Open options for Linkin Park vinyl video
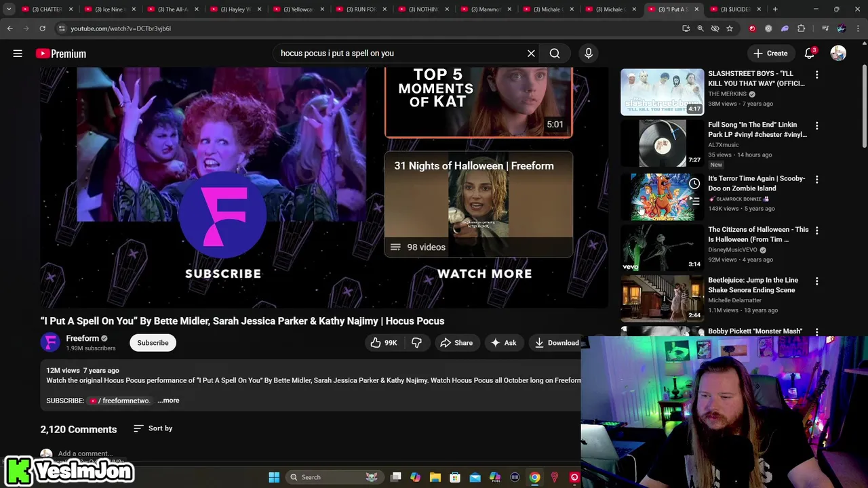 click(816, 126)
